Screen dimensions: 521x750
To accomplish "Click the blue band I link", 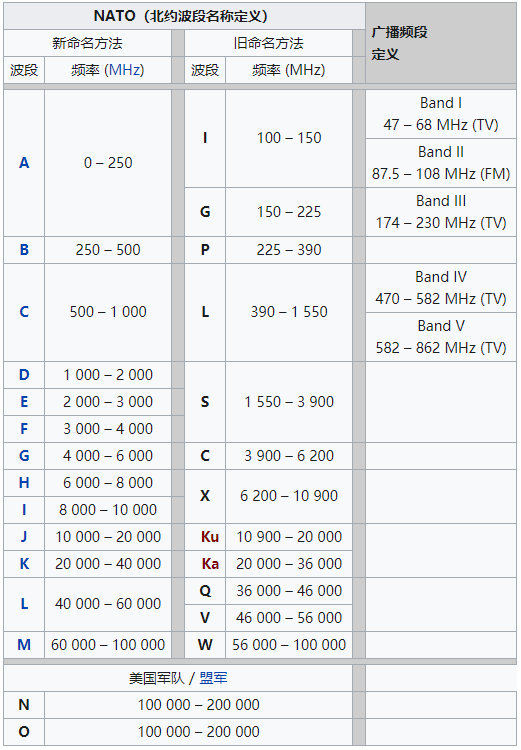I will (24, 509).
